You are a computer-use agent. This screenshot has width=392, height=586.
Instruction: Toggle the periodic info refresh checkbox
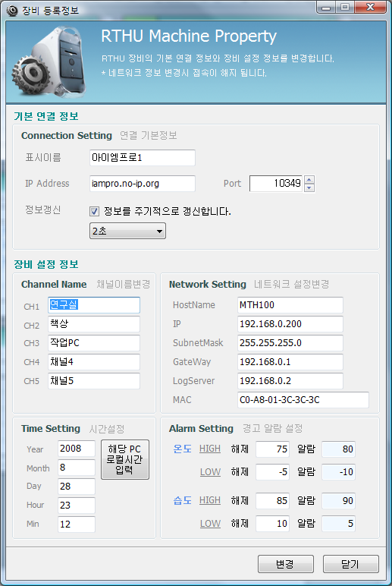pos(95,212)
